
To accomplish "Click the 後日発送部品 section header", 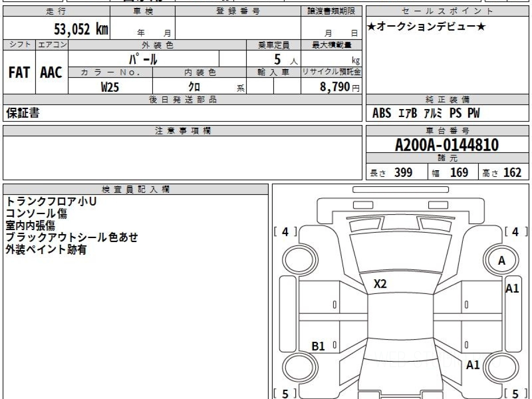I will [x=183, y=100].
